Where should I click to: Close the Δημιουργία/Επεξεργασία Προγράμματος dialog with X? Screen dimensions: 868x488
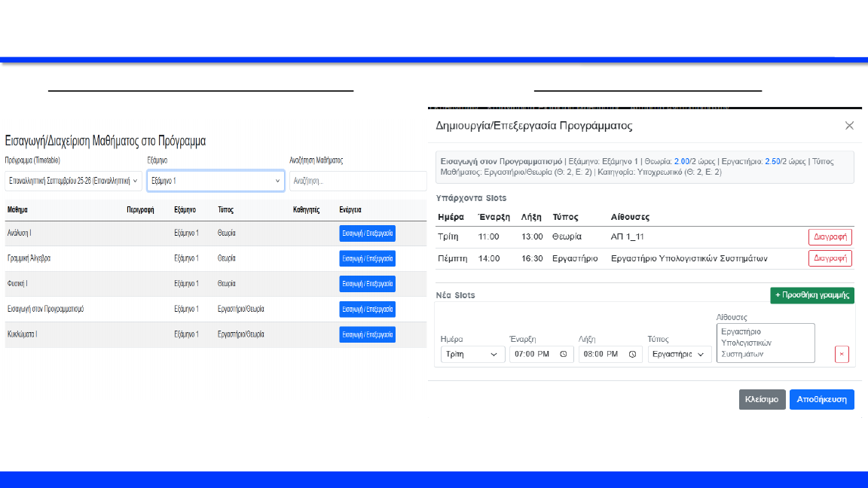pos(849,126)
